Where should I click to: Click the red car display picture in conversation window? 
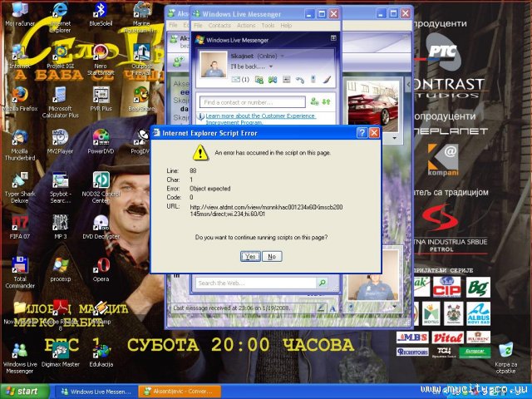[373, 106]
